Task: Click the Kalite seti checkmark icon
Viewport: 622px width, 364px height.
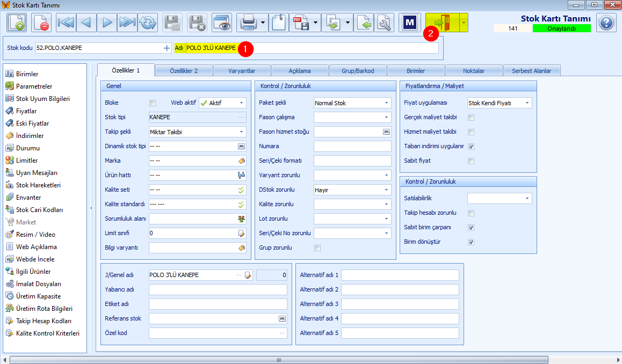Action: point(241,190)
